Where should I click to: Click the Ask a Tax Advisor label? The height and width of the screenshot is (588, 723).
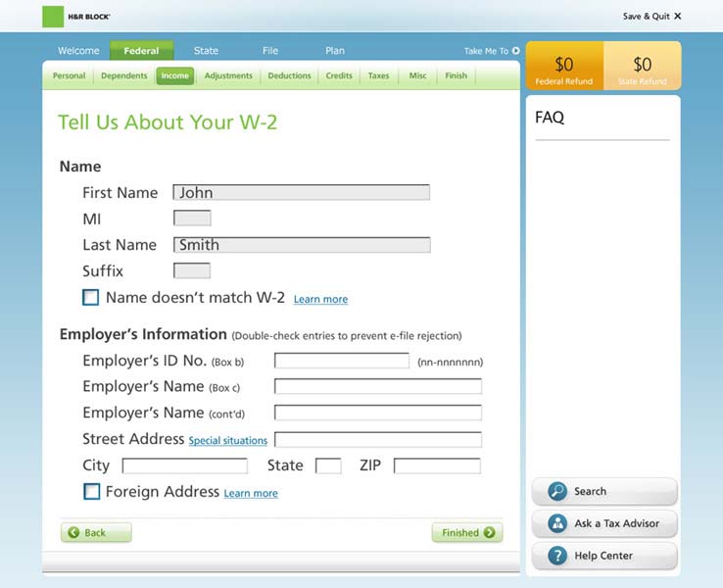[x=617, y=523]
